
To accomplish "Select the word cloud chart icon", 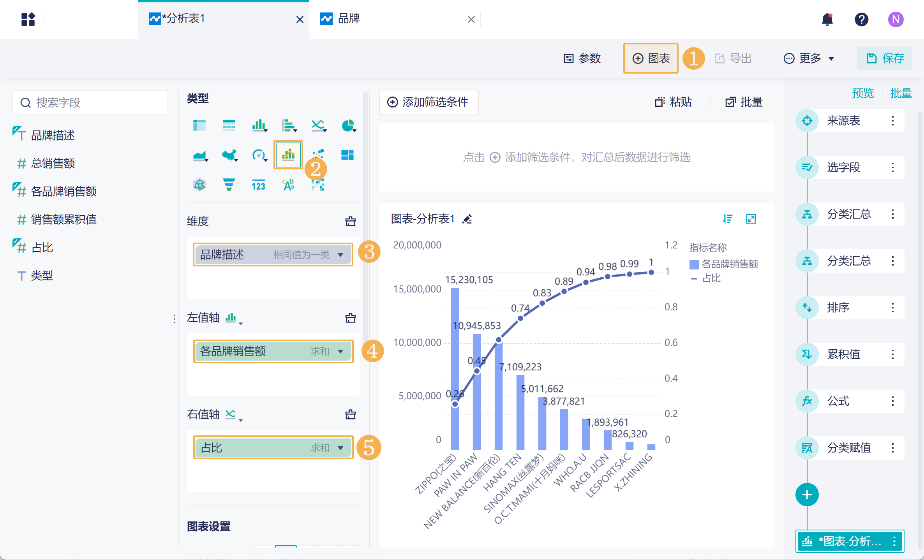I will 288,185.
